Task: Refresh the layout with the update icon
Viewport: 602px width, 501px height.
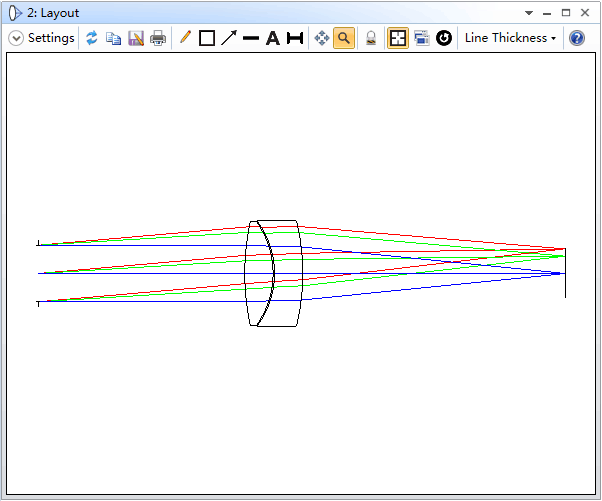Action: pos(92,38)
